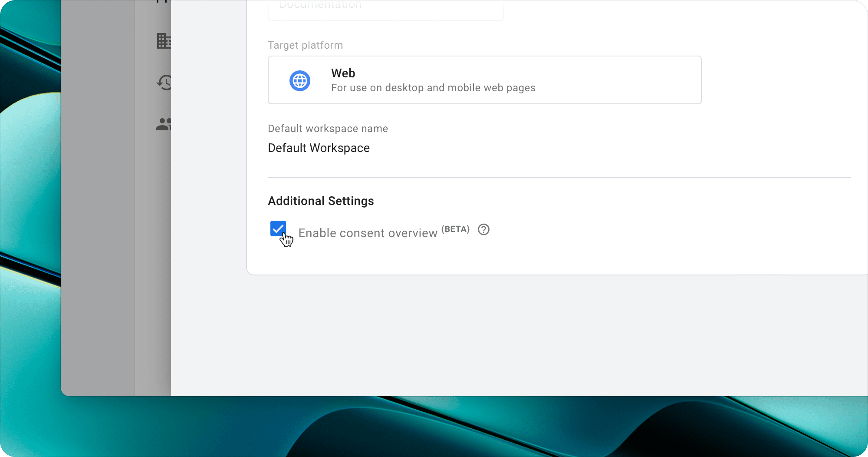Image resolution: width=868 pixels, height=457 pixels.
Task: Click "For use on desktop and mobile" description
Action: tap(433, 88)
